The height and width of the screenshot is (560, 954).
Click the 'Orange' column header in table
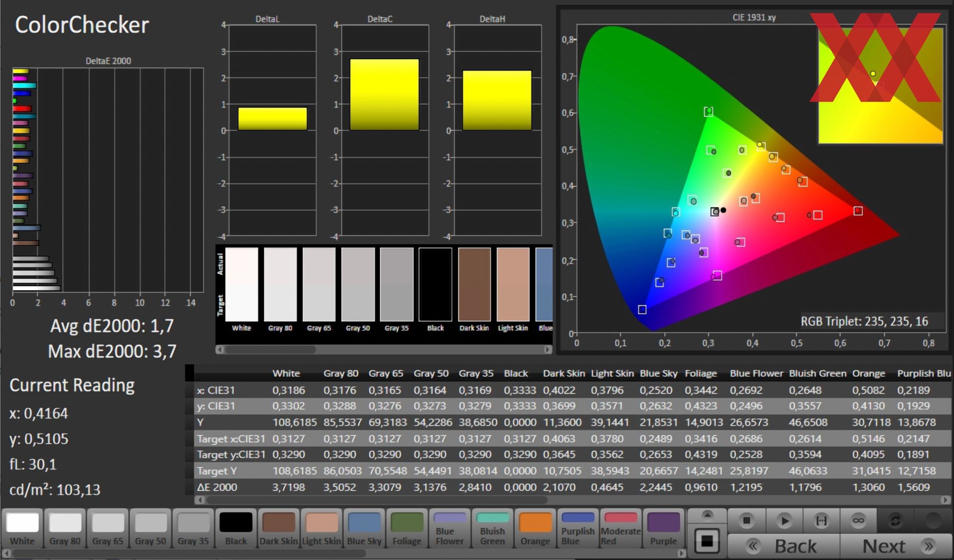click(x=869, y=373)
